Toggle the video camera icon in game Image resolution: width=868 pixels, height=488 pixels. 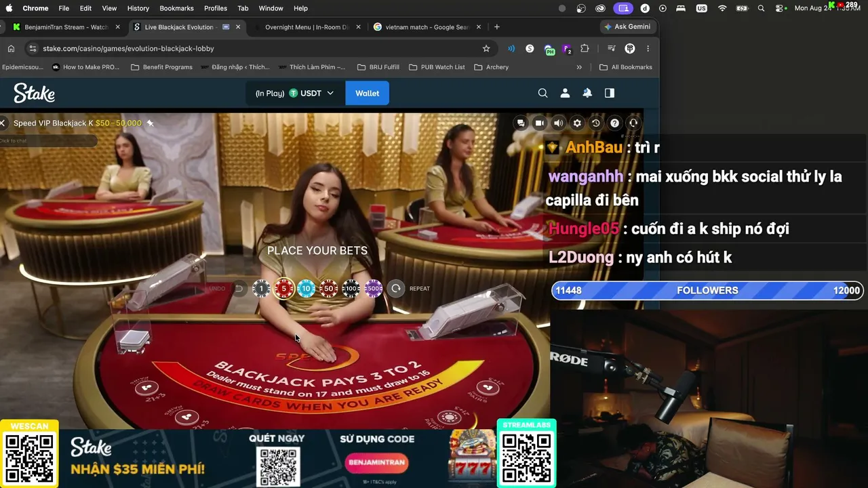tap(540, 123)
